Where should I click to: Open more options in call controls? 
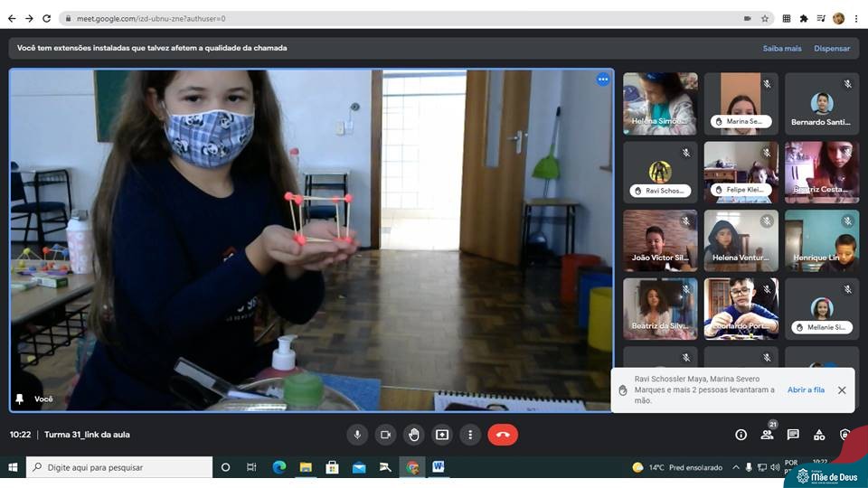pyautogui.click(x=469, y=435)
